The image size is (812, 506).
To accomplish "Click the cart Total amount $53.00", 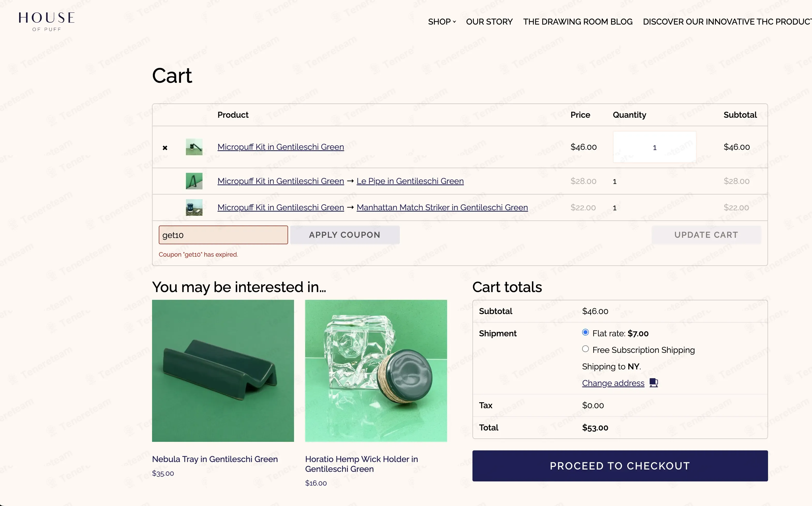I will pos(595,428).
